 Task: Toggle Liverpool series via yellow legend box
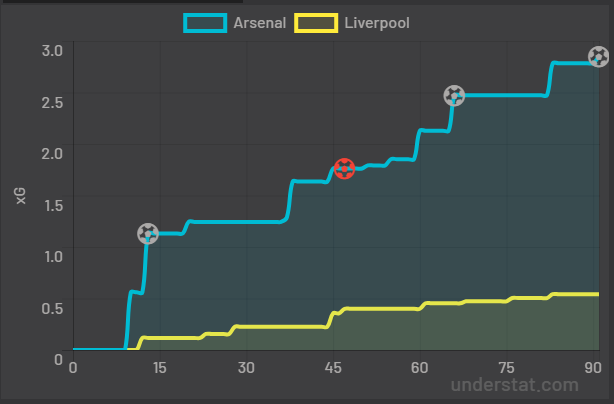316,23
